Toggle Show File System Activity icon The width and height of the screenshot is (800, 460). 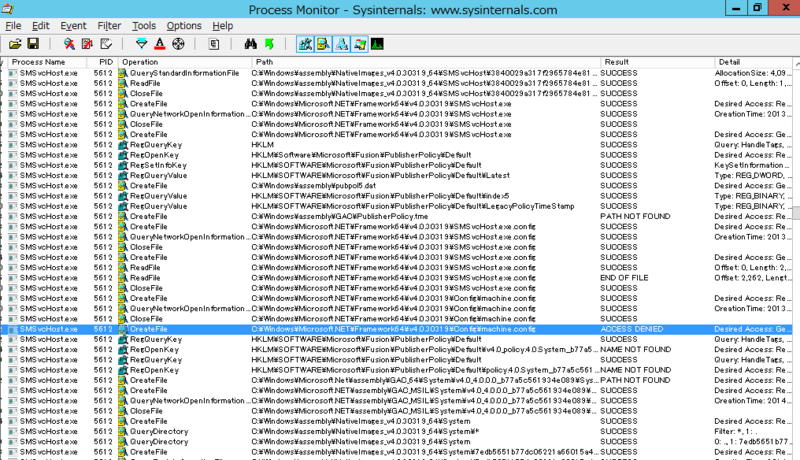[x=323, y=44]
